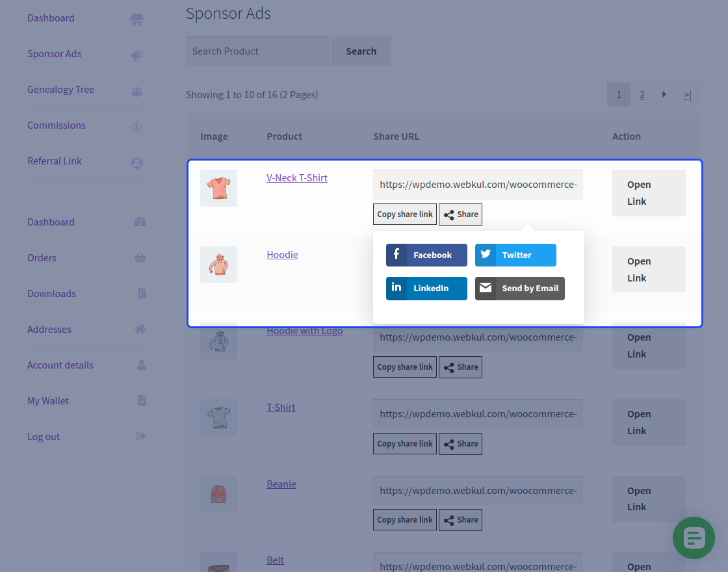Share on Facebook
Viewport: 728px width, 572px height.
426,255
